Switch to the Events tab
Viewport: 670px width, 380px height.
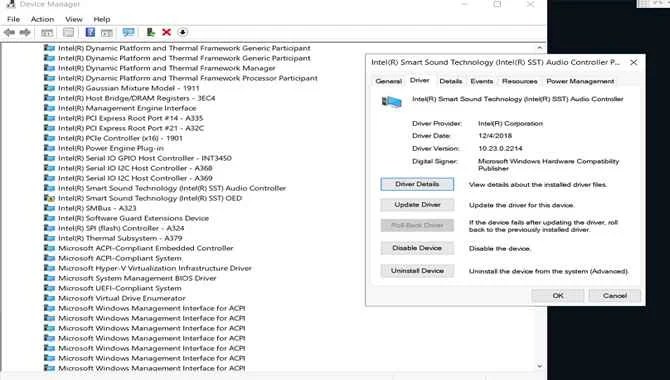(x=482, y=81)
